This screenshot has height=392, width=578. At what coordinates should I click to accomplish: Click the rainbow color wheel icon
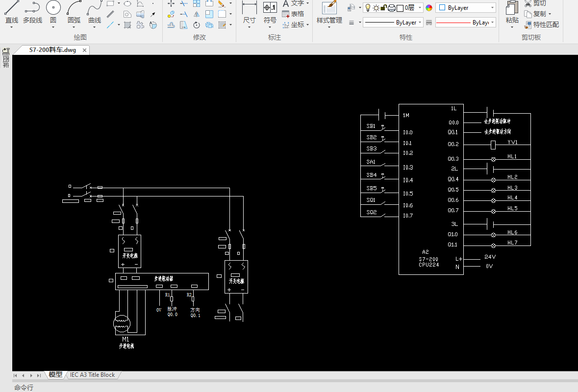pos(429,8)
